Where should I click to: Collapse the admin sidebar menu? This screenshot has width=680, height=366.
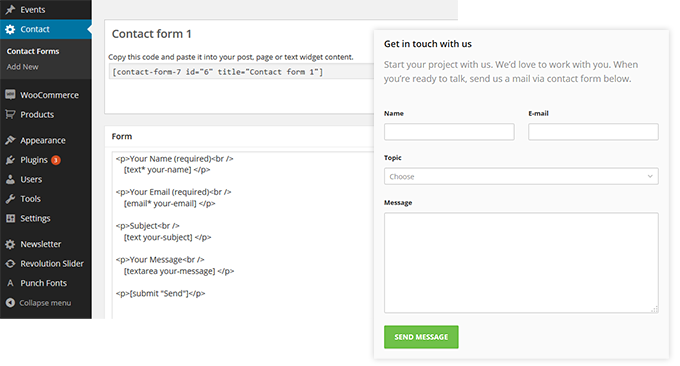(x=39, y=303)
